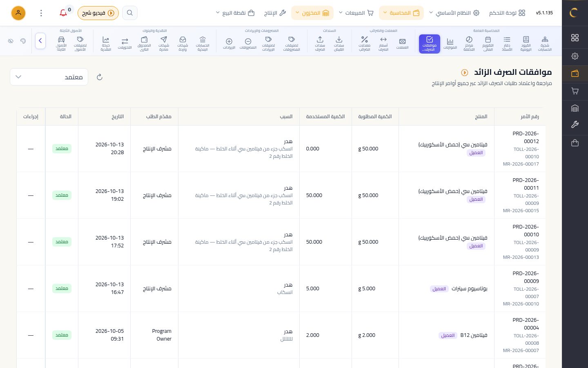Open the three-dot options menu
This screenshot has width=588, height=368.
[x=41, y=13]
